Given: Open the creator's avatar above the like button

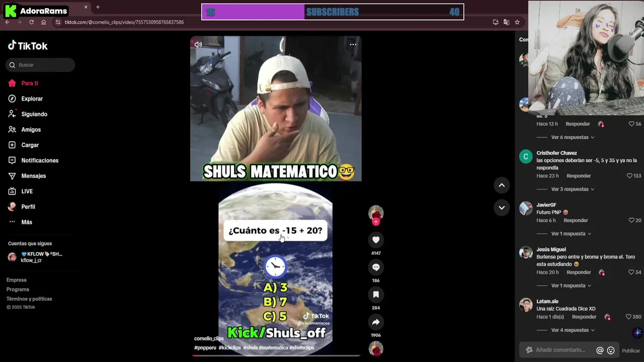Looking at the screenshot, I should pos(376,213).
